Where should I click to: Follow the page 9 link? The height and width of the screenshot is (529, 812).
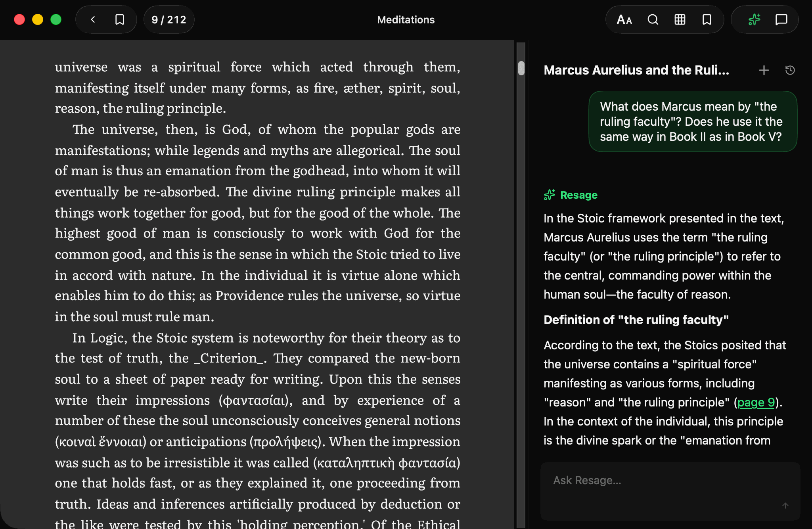click(756, 402)
